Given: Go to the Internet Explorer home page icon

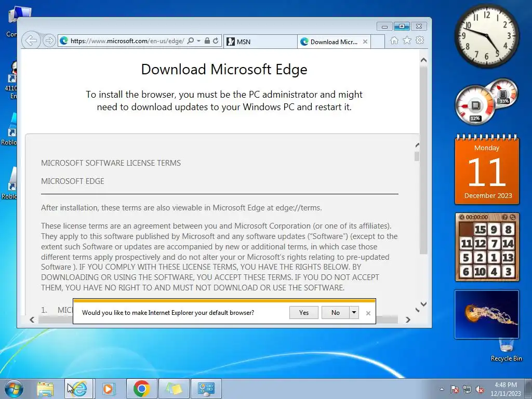Looking at the screenshot, I should coord(394,41).
